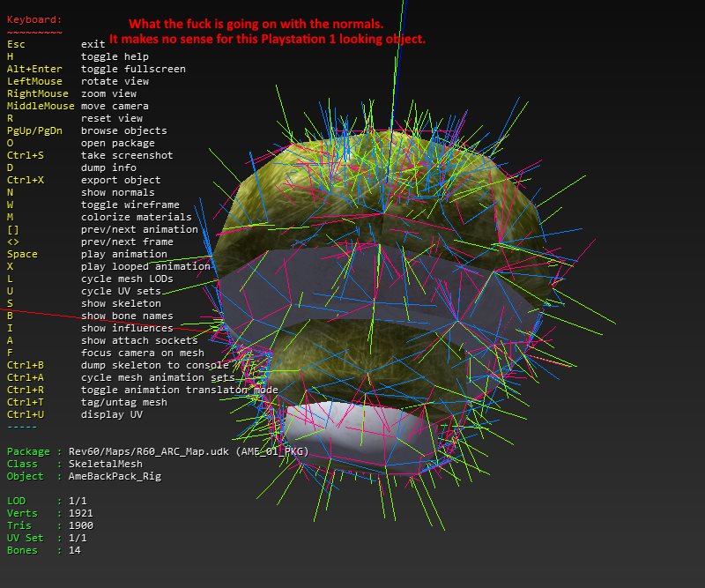The height and width of the screenshot is (588, 705).
Task: Click the 'prev/next frame' text
Action: (x=127, y=242)
